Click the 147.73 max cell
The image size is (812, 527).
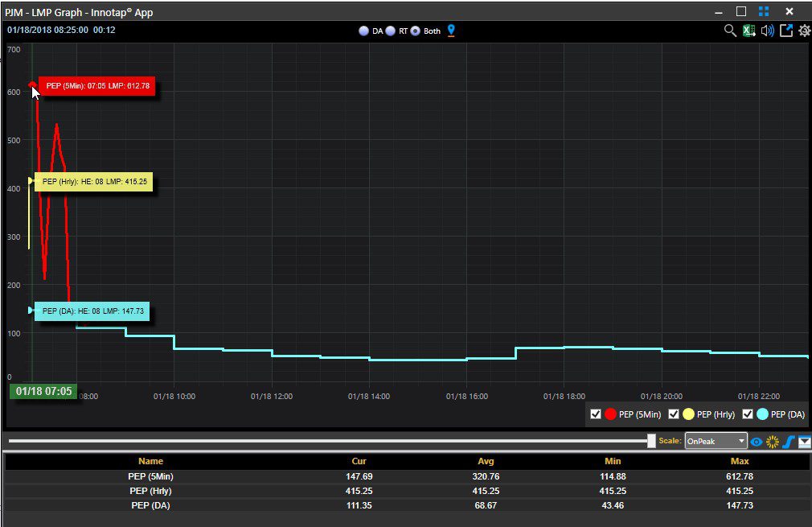[x=740, y=505]
